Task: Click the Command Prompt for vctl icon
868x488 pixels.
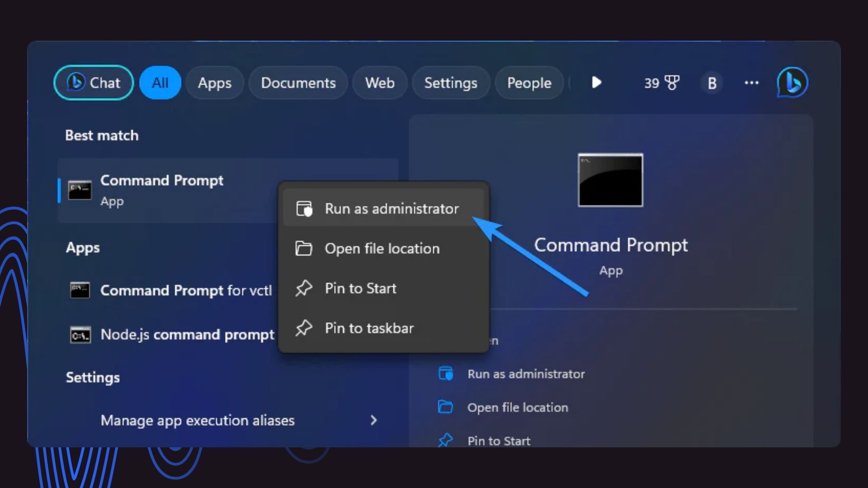Action: point(80,290)
